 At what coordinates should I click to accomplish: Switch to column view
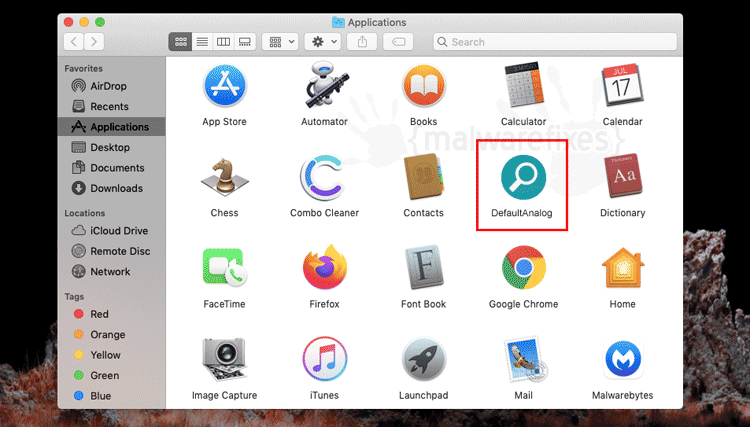[x=223, y=42]
